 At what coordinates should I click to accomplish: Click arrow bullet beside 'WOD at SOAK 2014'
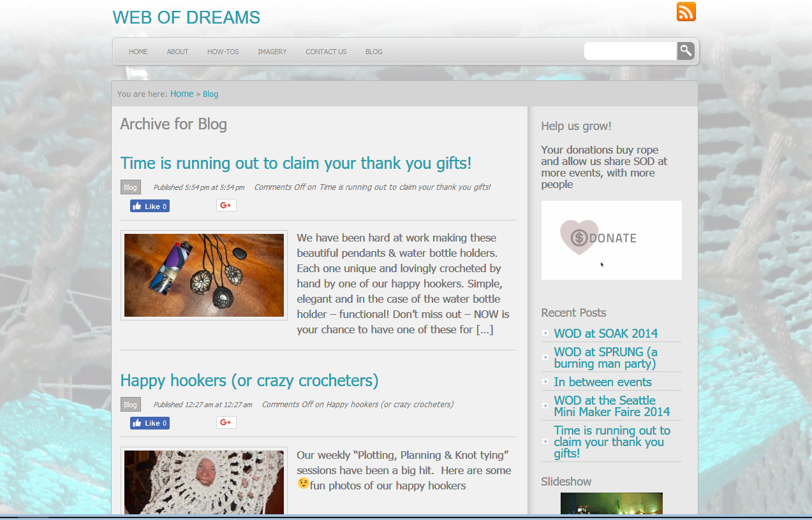tap(545, 333)
